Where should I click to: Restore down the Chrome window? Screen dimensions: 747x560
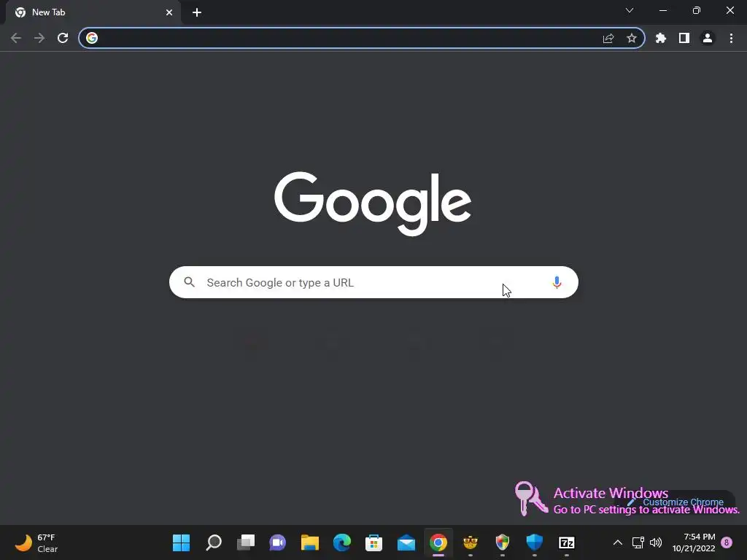696,10
